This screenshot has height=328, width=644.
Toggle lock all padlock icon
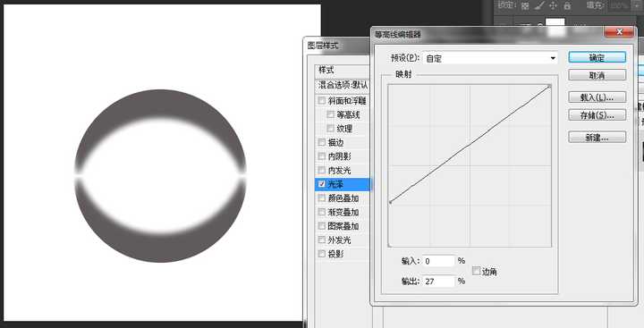coord(567,5)
